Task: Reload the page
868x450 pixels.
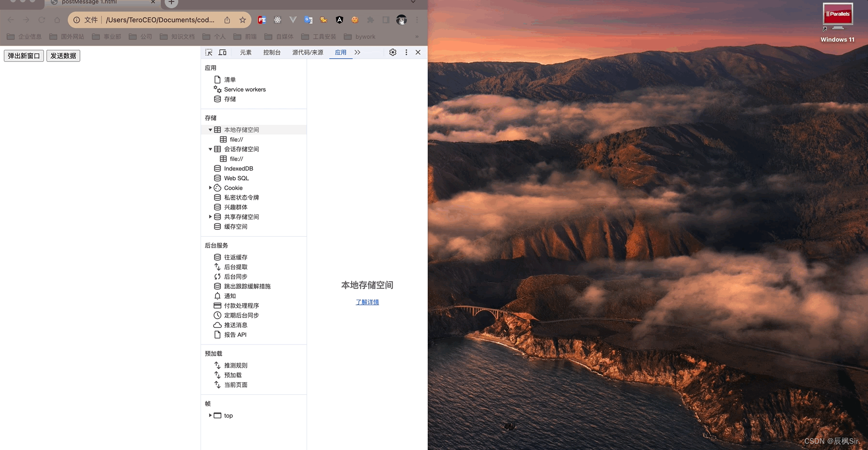Action: coord(42,20)
